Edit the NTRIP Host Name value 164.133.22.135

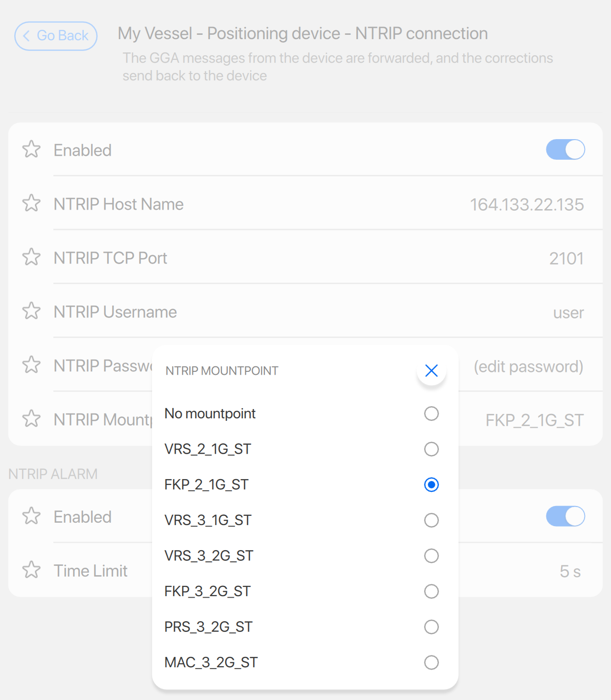click(x=527, y=205)
